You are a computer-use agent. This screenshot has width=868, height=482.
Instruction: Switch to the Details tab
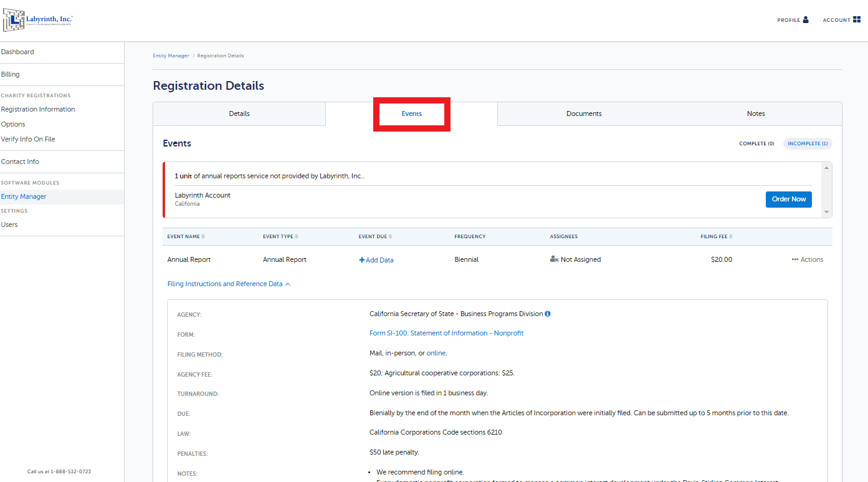[239, 113]
